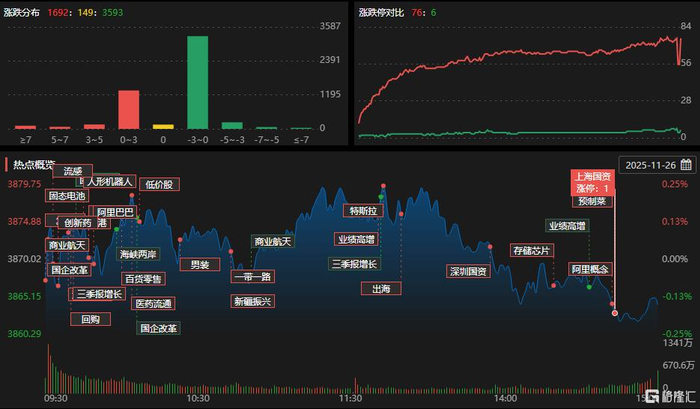Click the 特斯拉 hotspot label
This screenshot has width=700, height=409.
(x=363, y=211)
